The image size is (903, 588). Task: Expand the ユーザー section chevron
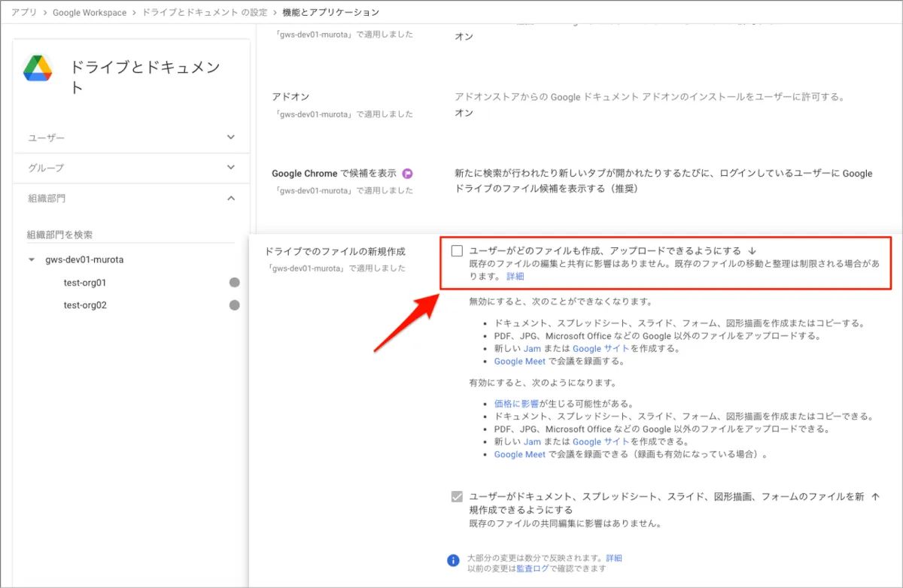231,138
